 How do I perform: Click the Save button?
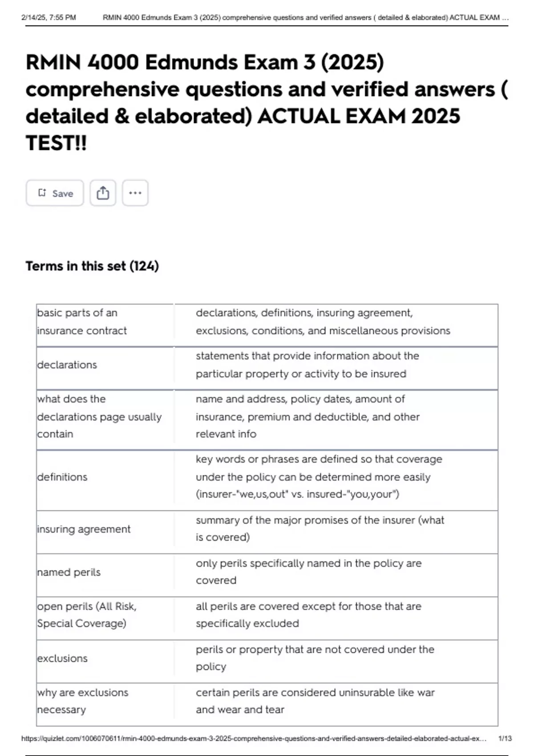55,193
